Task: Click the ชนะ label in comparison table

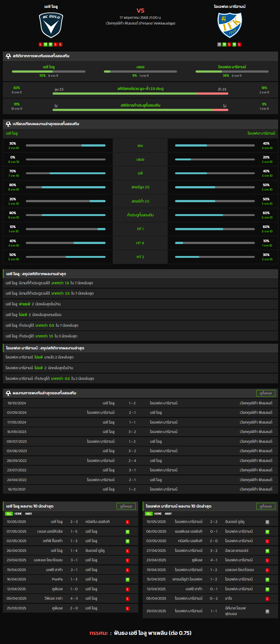Action: coord(140,146)
